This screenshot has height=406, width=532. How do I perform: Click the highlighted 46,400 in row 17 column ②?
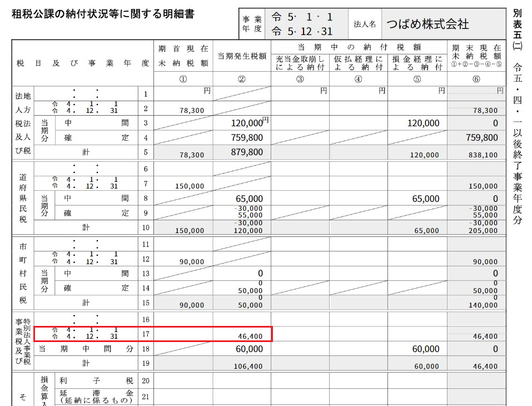pos(250,336)
